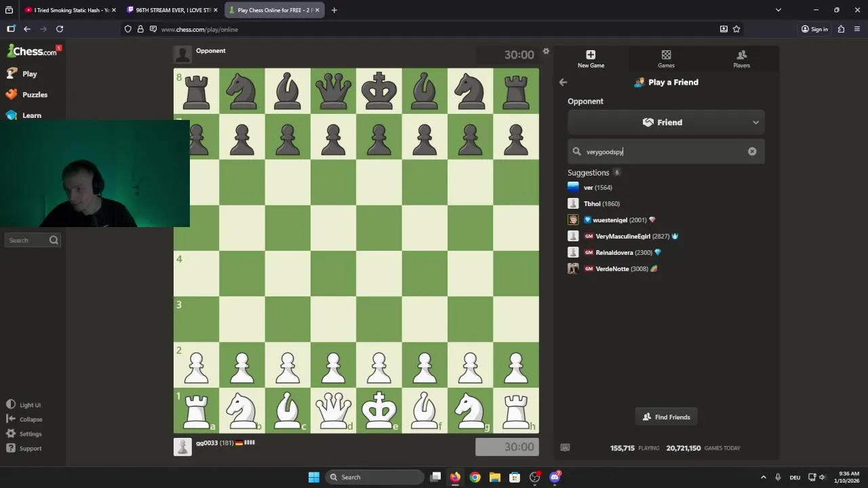Click the opponent's 30:00 clock
868x488 pixels.
(x=507, y=55)
